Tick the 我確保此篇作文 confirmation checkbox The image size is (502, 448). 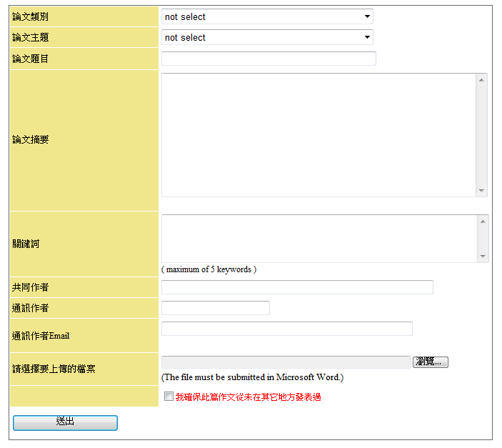point(169,397)
